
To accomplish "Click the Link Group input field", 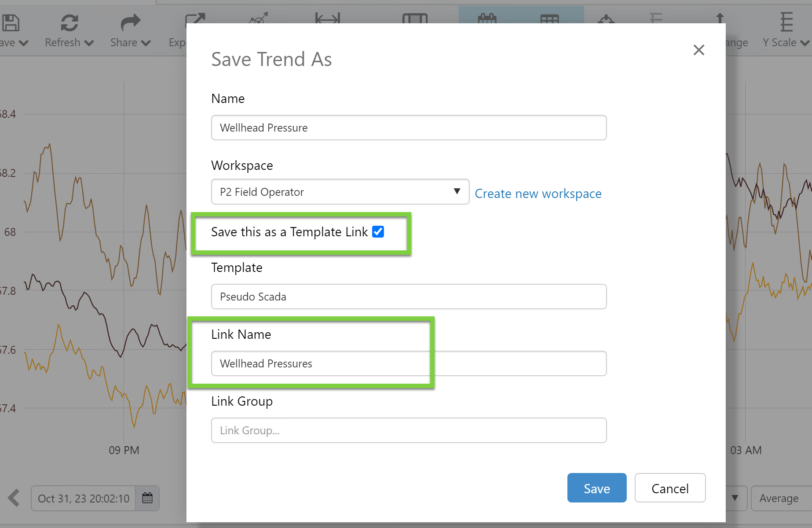I will click(409, 430).
